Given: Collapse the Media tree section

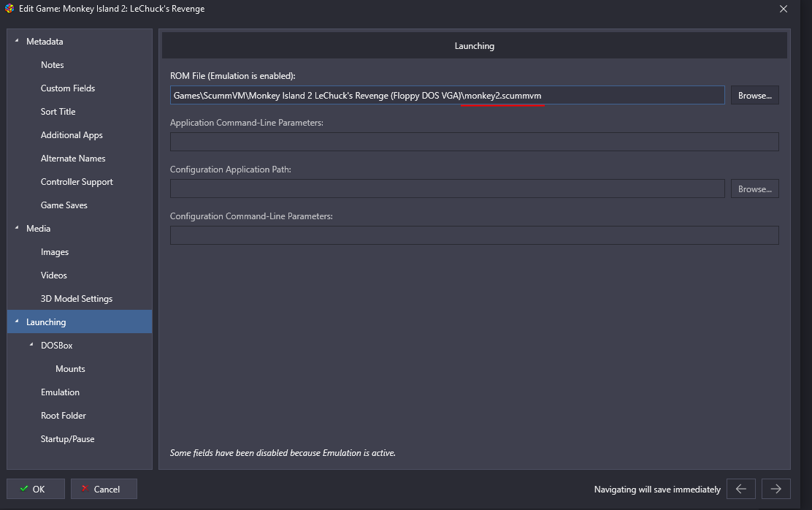Looking at the screenshot, I should 17,229.
